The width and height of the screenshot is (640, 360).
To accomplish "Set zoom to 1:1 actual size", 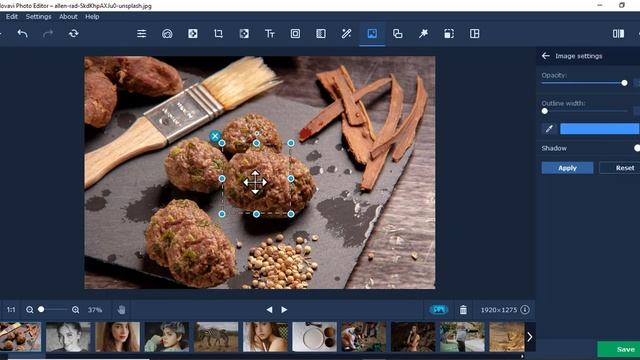I will [11, 310].
